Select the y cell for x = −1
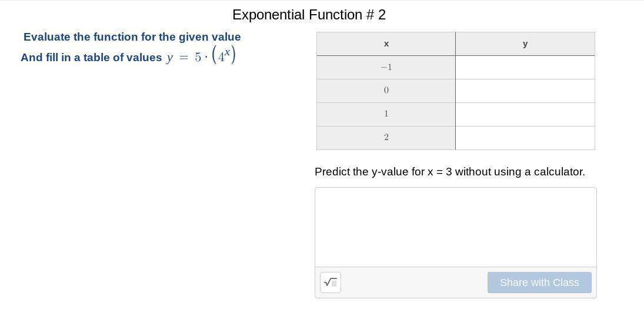 pos(525,68)
